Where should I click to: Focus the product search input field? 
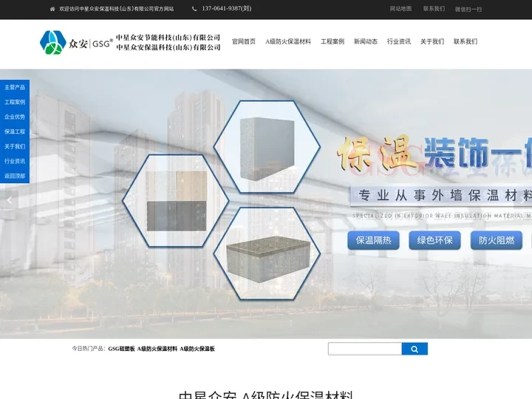[365, 349]
